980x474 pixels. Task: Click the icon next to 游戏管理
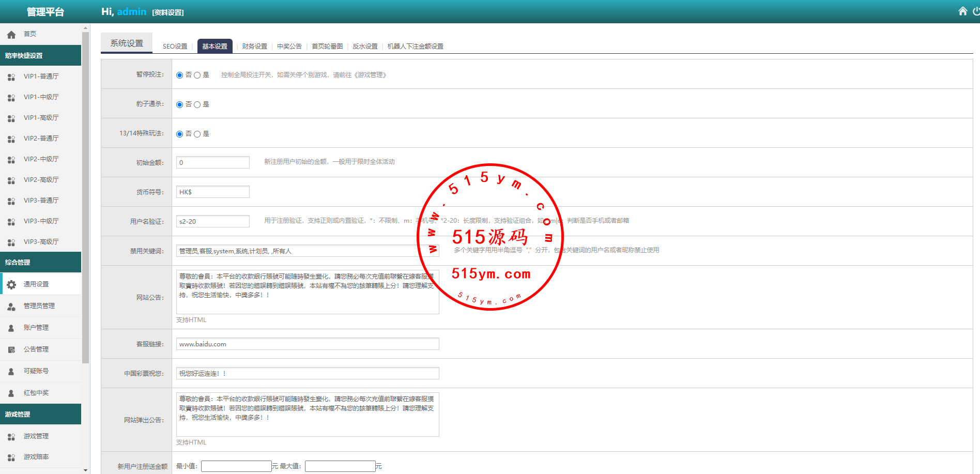[11, 437]
